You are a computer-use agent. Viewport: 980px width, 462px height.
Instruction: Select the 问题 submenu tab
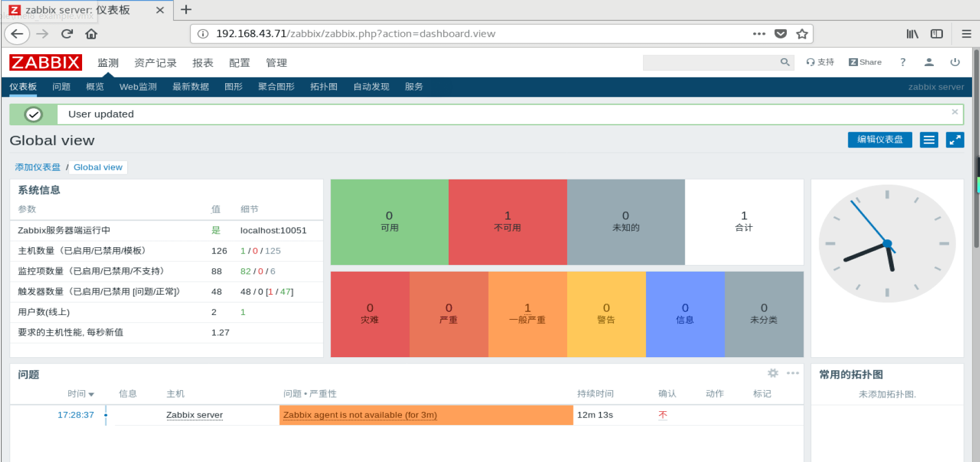point(62,87)
